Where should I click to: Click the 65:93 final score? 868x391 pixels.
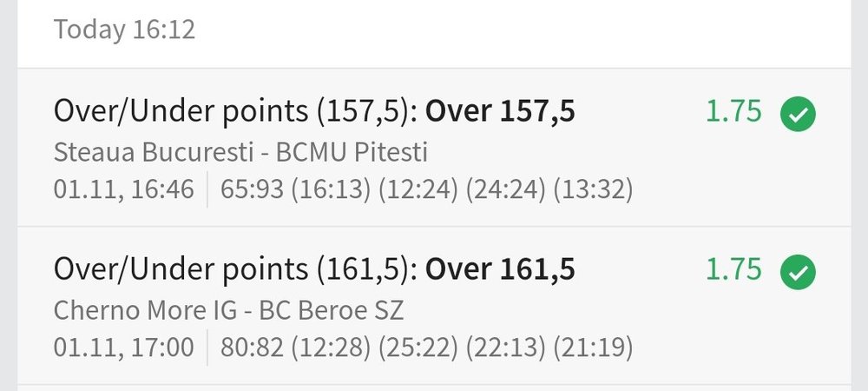252,189
